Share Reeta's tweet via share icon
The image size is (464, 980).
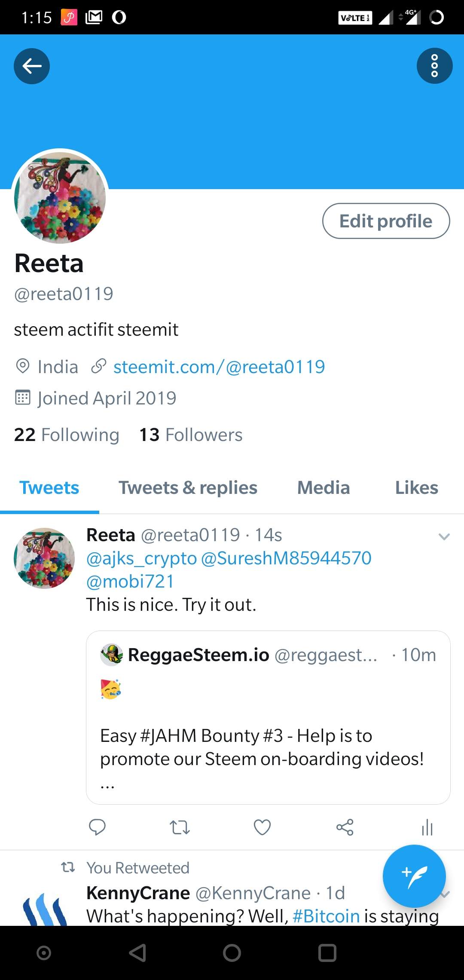(345, 827)
